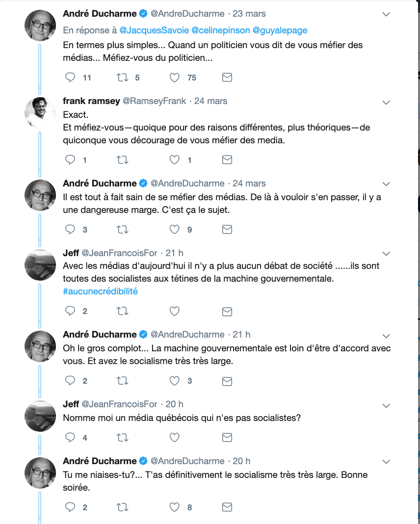Open @JacquesSavoie mention link
Viewport: 420px width, 524px height.
tap(154, 30)
